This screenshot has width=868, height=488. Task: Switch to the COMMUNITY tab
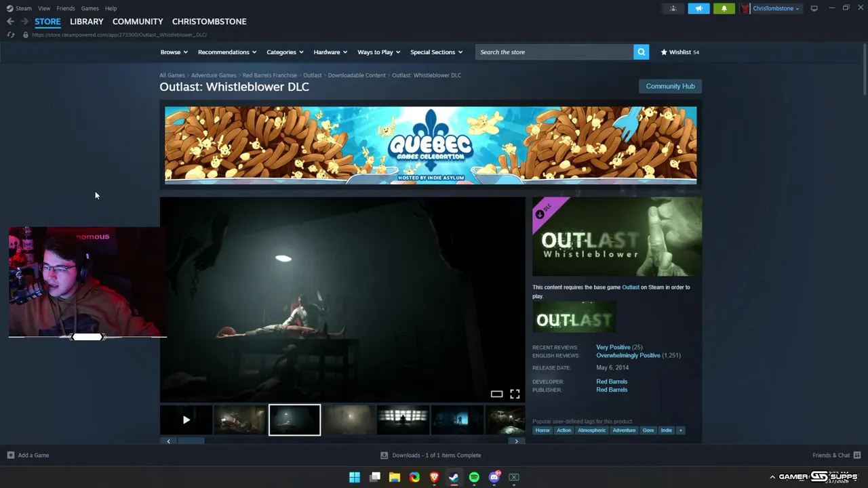click(x=138, y=22)
